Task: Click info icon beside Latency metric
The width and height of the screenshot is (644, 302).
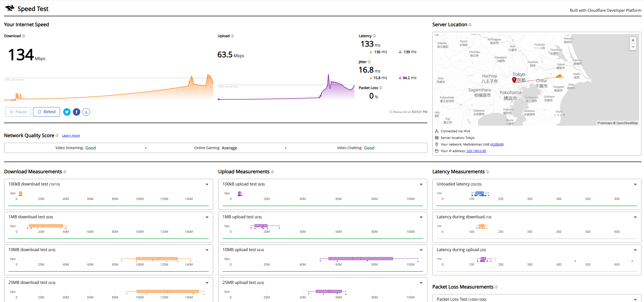Action: coord(374,36)
